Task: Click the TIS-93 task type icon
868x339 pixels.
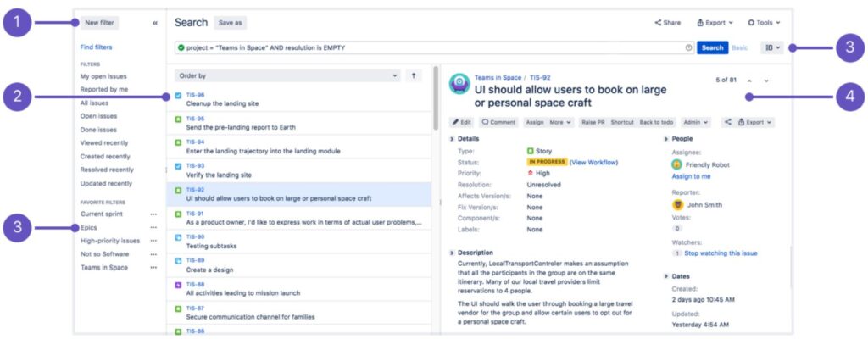Action: click(178, 166)
